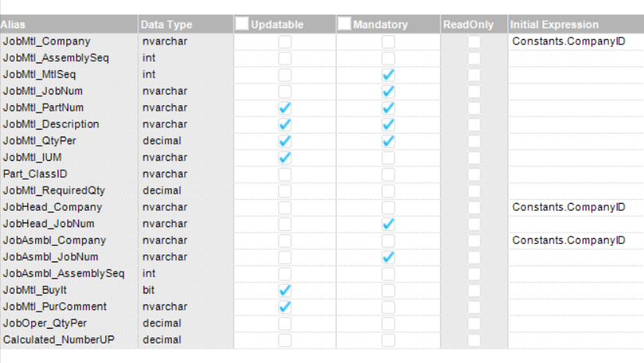Toggle ReadOnly for JobMtl_AssemblySeq
The height and width of the screenshot is (363, 644).
pyautogui.click(x=474, y=58)
